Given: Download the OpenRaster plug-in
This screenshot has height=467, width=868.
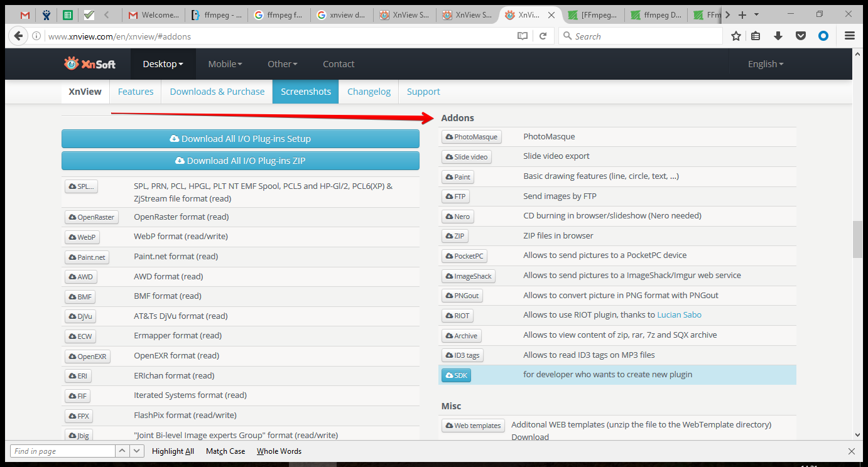Looking at the screenshot, I should click(x=91, y=217).
